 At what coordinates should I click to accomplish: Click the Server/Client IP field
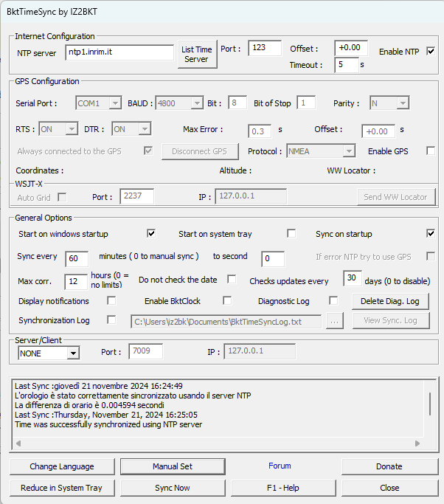click(260, 351)
